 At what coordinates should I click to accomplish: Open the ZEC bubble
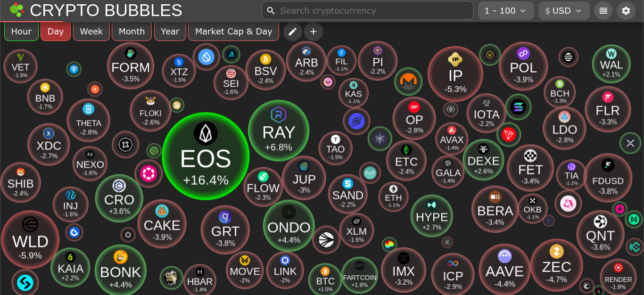(557, 265)
